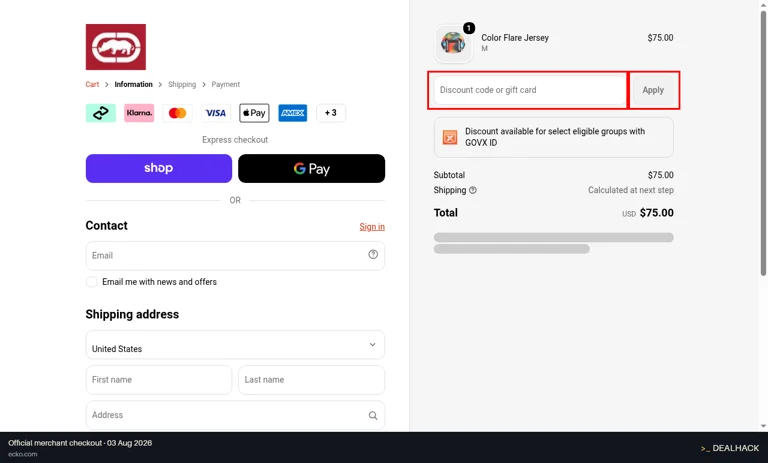Screen dimensions: 768x463
Task: Click the Mastercard payment icon
Action: pyautogui.click(x=177, y=113)
